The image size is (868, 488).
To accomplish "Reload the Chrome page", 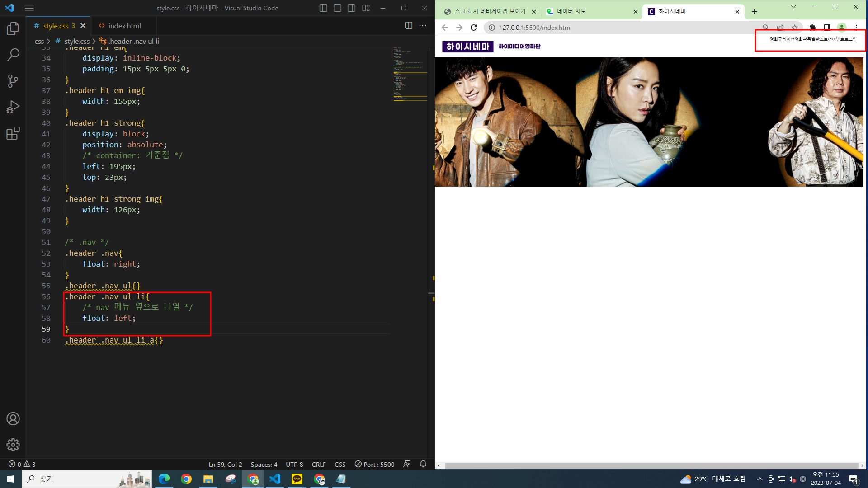I will coord(474,28).
